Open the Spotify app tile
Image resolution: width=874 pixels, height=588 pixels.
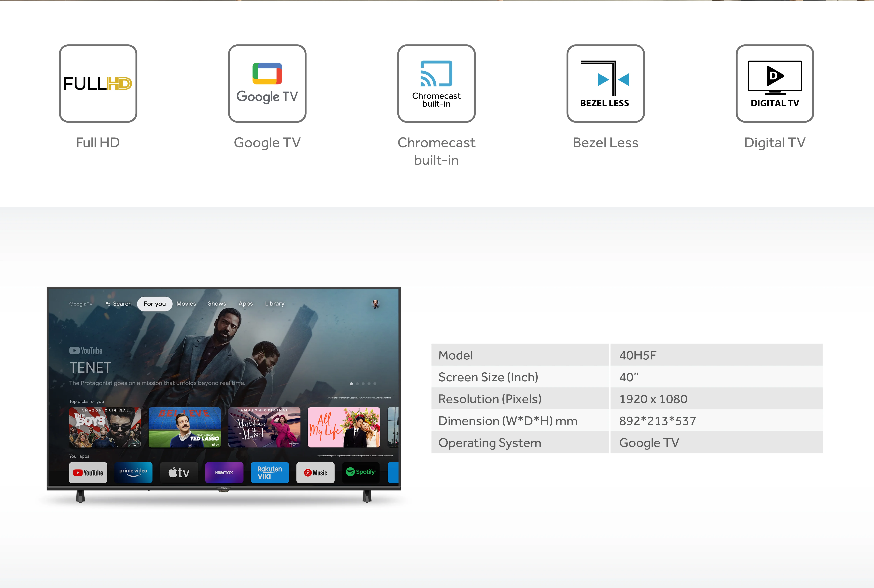(x=361, y=472)
